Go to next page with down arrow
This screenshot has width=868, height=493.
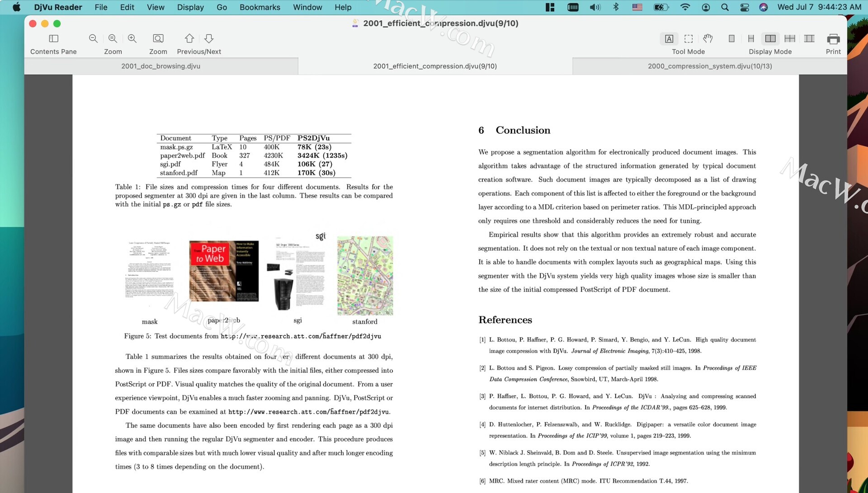(x=209, y=38)
